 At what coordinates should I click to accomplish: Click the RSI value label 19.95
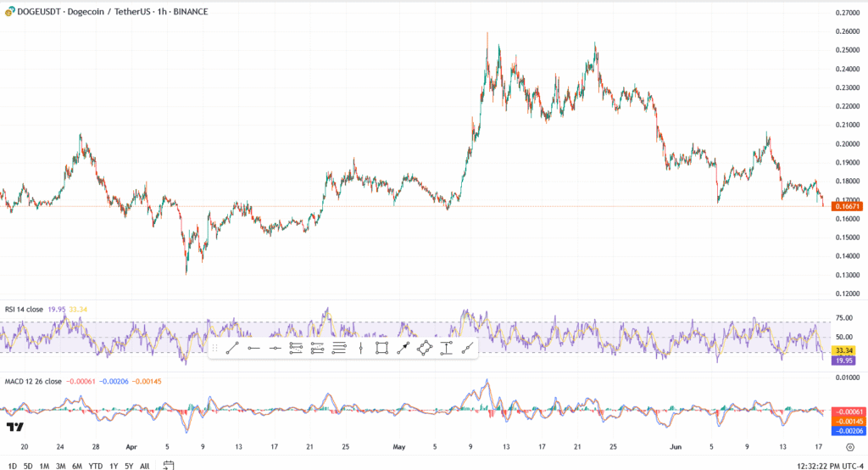(x=844, y=361)
